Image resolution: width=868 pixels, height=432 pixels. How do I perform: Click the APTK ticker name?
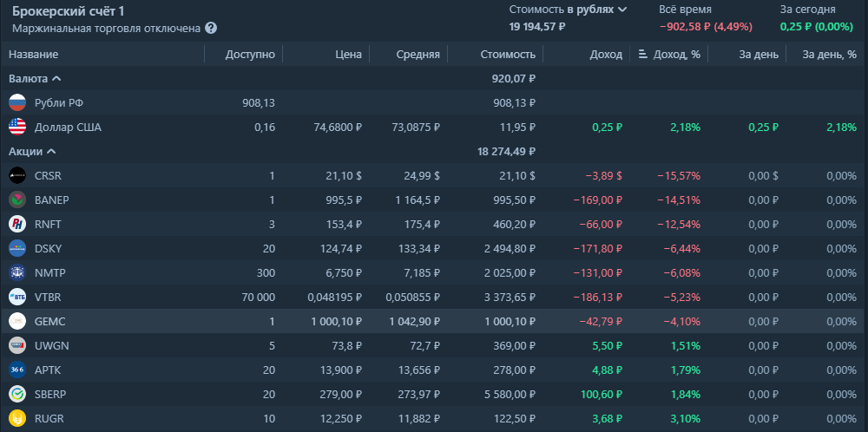(x=48, y=370)
